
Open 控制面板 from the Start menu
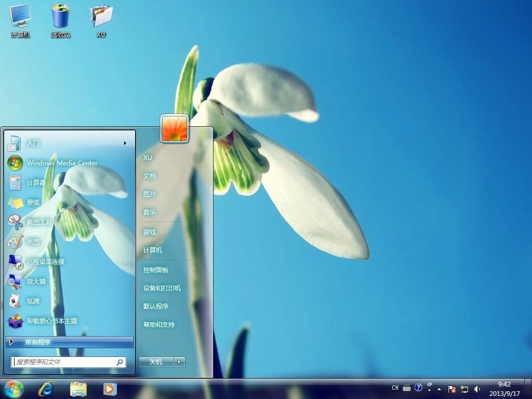(156, 270)
